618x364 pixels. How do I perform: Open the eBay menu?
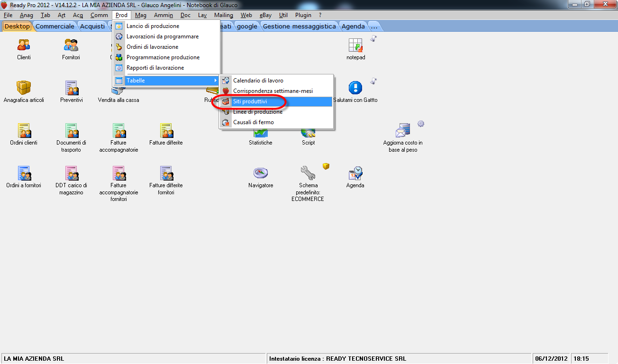266,15
